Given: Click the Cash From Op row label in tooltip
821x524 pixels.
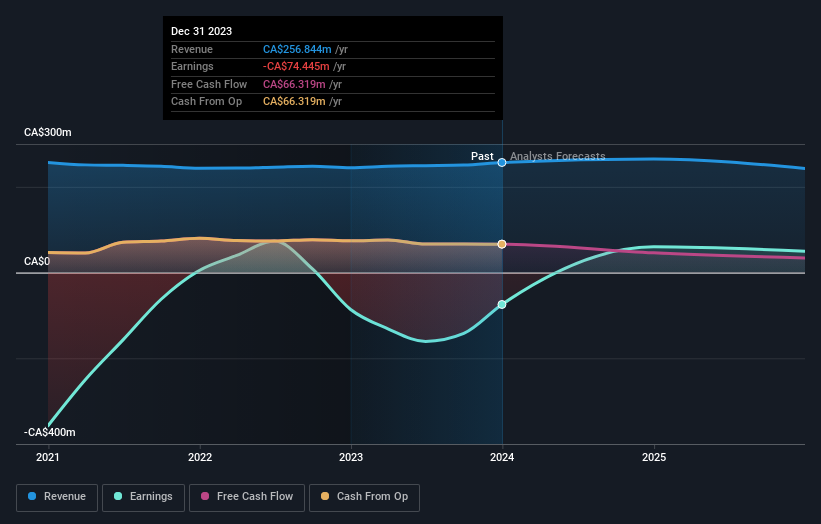Looking at the screenshot, I should click(x=207, y=102).
